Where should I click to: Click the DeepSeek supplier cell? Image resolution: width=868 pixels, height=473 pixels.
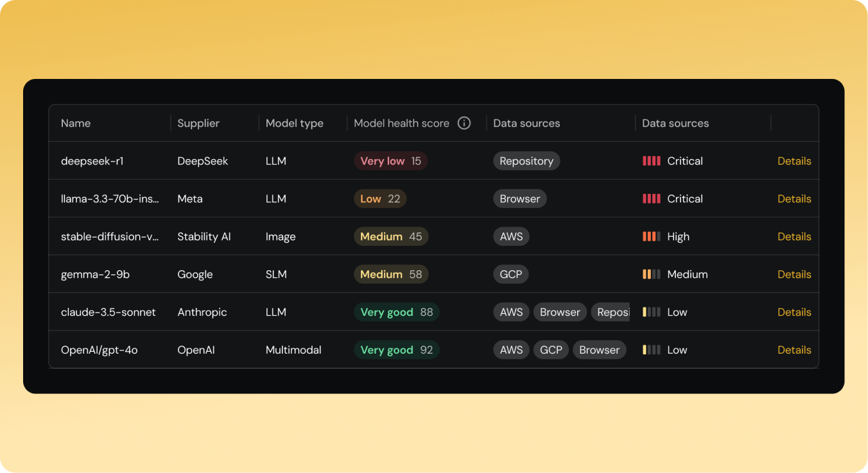pos(203,161)
